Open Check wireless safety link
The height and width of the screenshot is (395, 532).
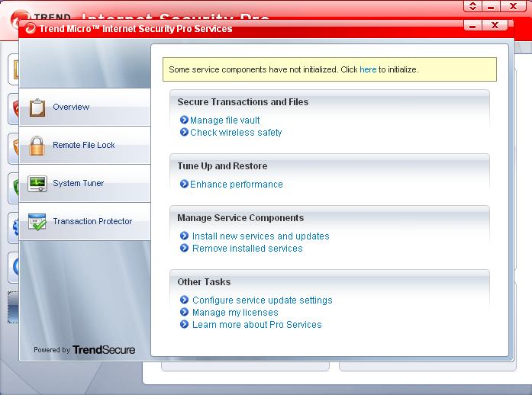pyautogui.click(x=236, y=132)
